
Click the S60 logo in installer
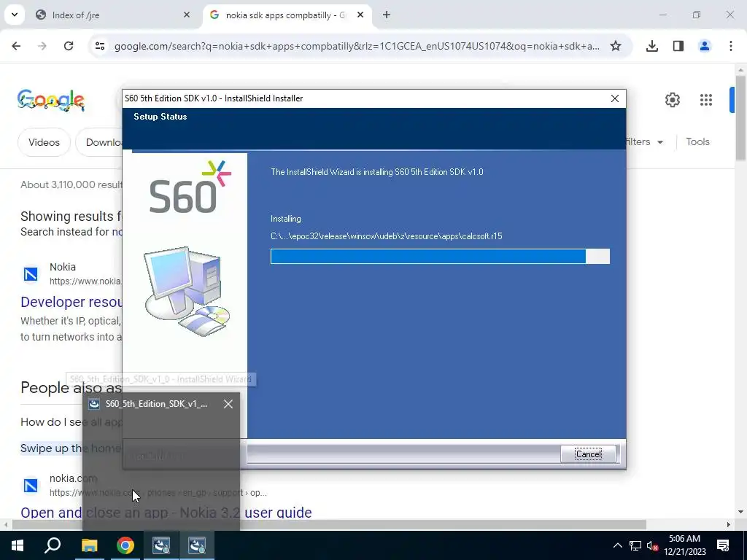pyautogui.click(x=190, y=187)
